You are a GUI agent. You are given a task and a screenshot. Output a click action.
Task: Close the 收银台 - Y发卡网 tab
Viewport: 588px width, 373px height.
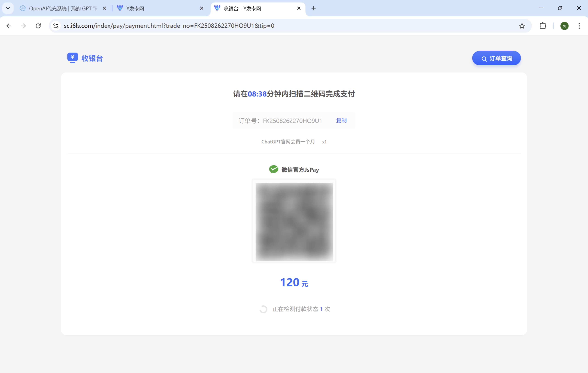tap(299, 8)
